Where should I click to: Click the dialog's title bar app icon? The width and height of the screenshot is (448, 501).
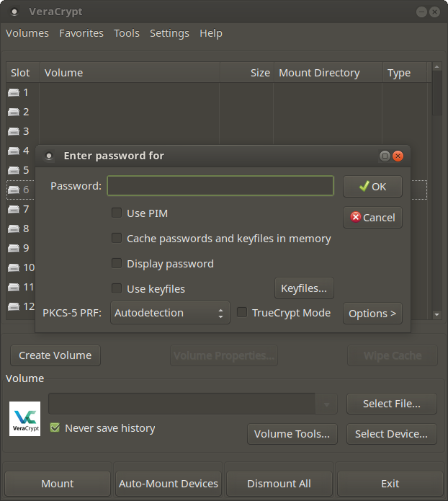tap(49, 156)
